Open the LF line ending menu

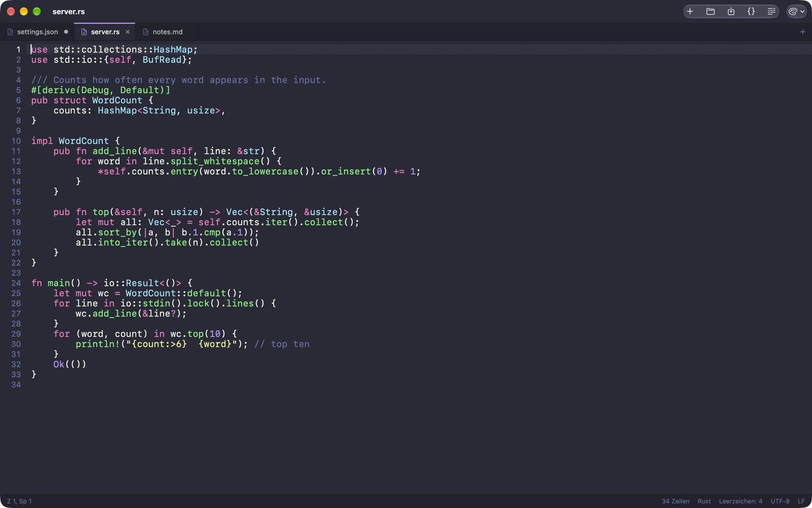pyautogui.click(x=801, y=501)
